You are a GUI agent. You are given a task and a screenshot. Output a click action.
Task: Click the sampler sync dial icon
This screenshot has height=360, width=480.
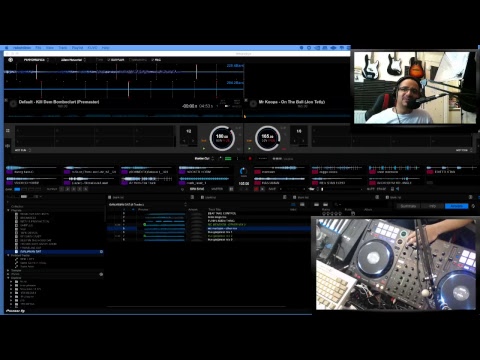243,172
